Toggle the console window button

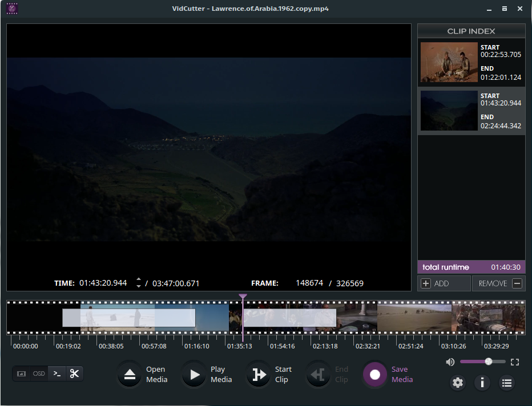tap(57, 373)
